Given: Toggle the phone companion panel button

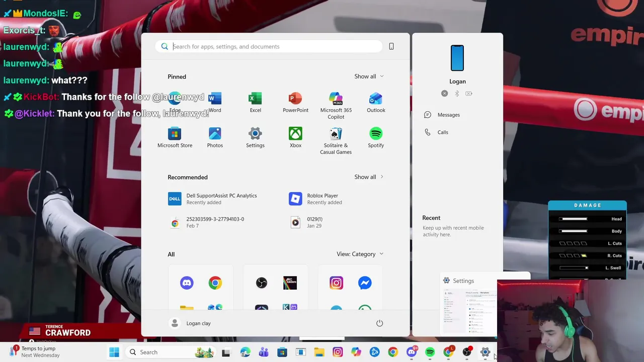Looking at the screenshot, I should point(391,46).
